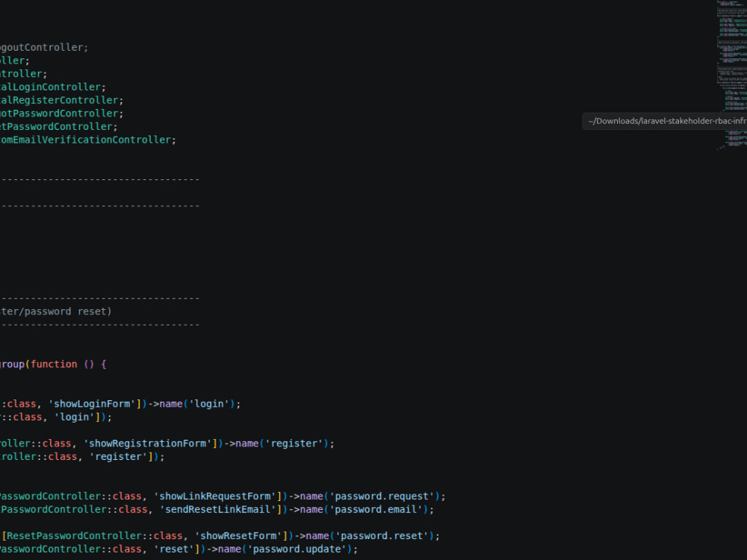Click the 'password.reset' route name
Viewport: 747px width, 560px height.
pyautogui.click(x=382, y=535)
